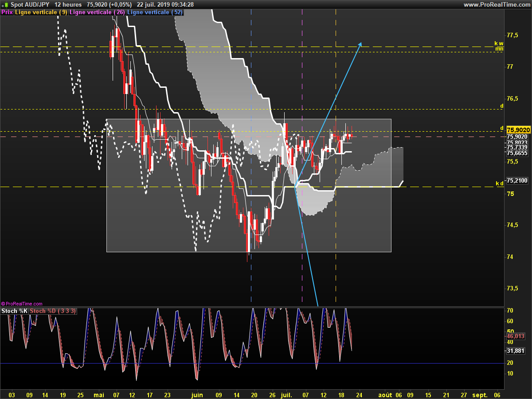Viewport: 532px width, 399px height.
Task: Click the 75,9020 (+0,05%) quote in header
Action: click(x=109, y=4)
